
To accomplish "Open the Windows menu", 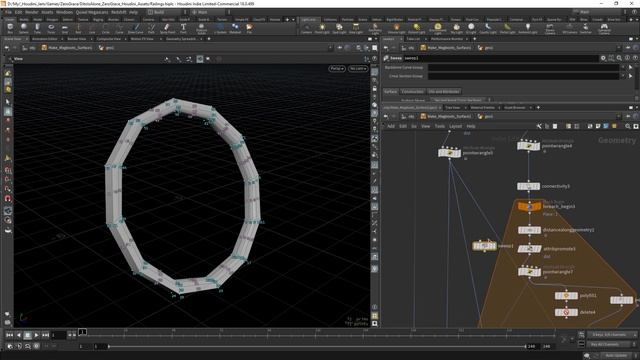I will click(x=64, y=12).
